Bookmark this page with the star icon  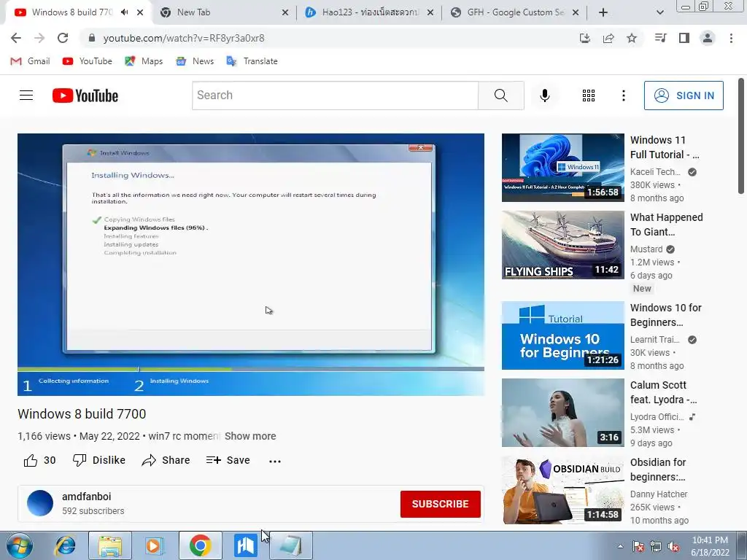click(632, 38)
